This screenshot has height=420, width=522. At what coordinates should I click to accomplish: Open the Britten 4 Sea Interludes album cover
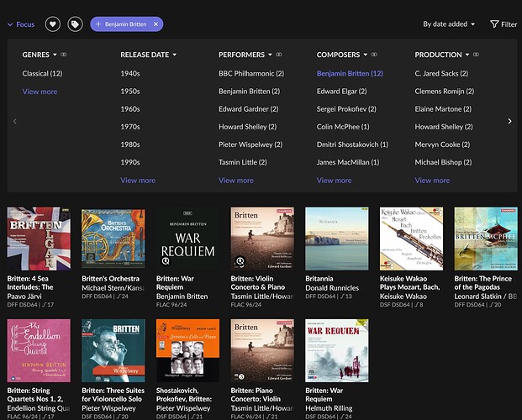pos(39,239)
